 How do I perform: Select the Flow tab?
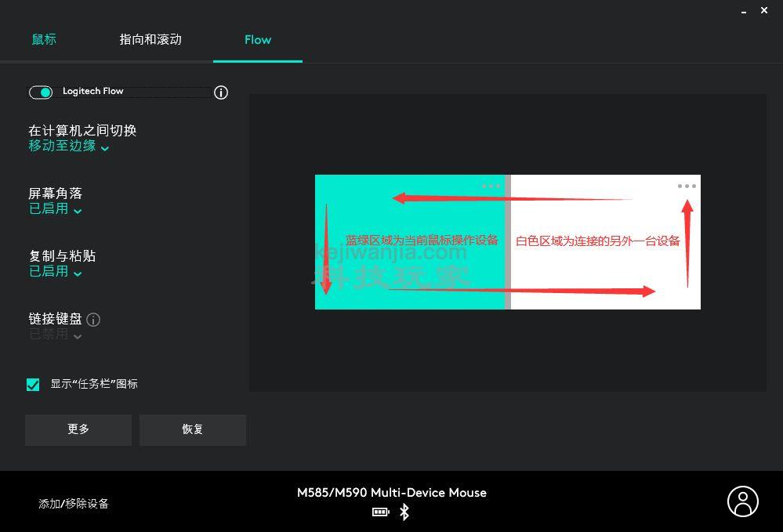click(258, 38)
